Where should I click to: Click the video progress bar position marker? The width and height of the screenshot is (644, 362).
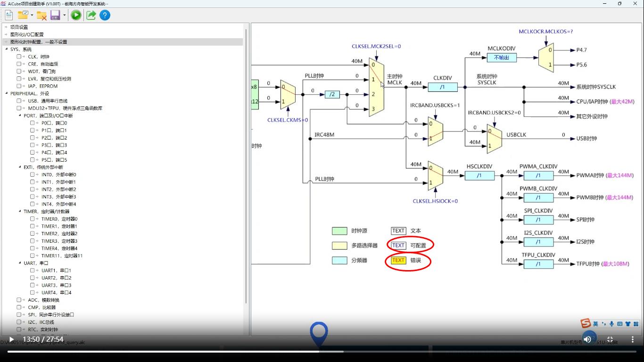(x=319, y=334)
